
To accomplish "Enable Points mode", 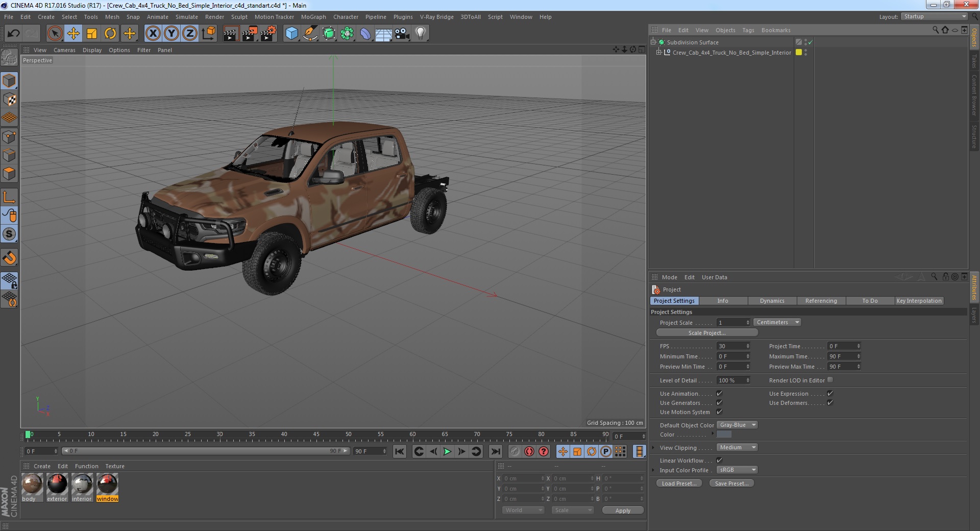I will (x=9, y=137).
